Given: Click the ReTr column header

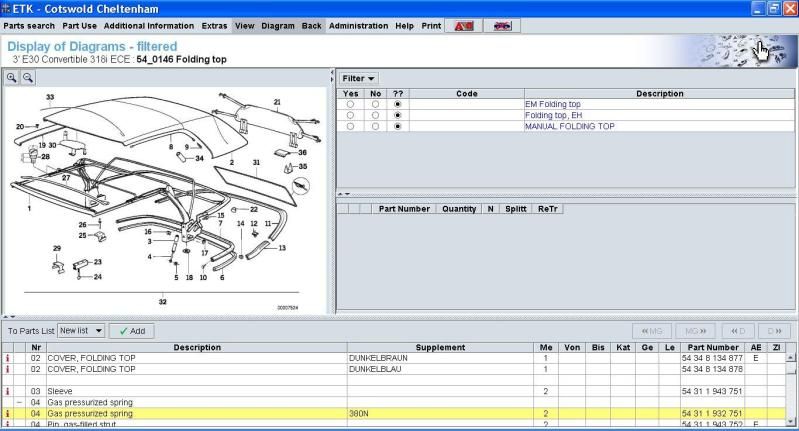Looking at the screenshot, I should 548,209.
